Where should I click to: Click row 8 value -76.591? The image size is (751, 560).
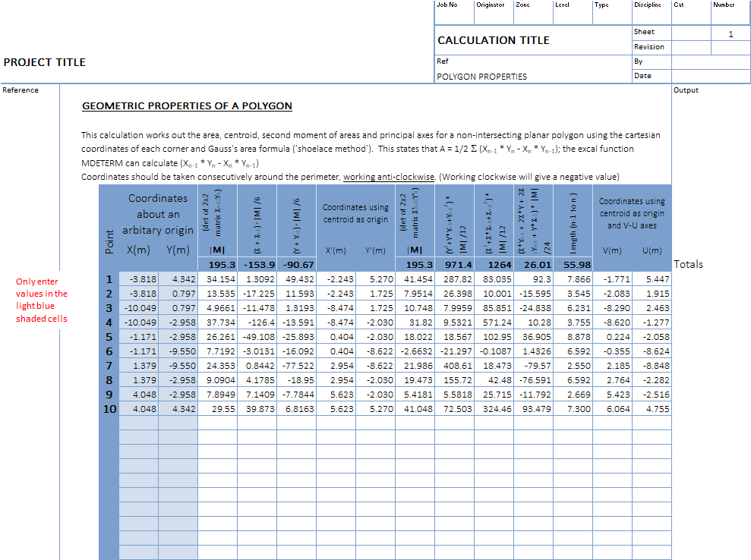(534, 380)
